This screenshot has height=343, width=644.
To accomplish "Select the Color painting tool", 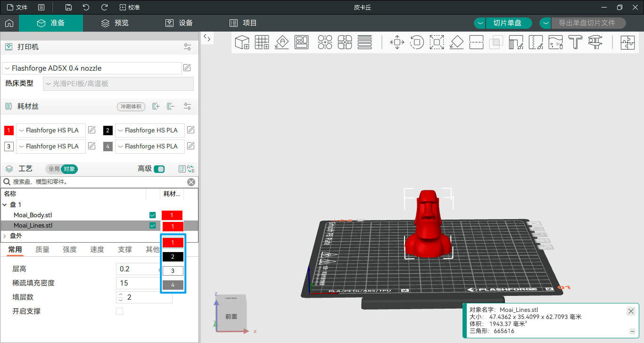I will click(x=555, y=42).
